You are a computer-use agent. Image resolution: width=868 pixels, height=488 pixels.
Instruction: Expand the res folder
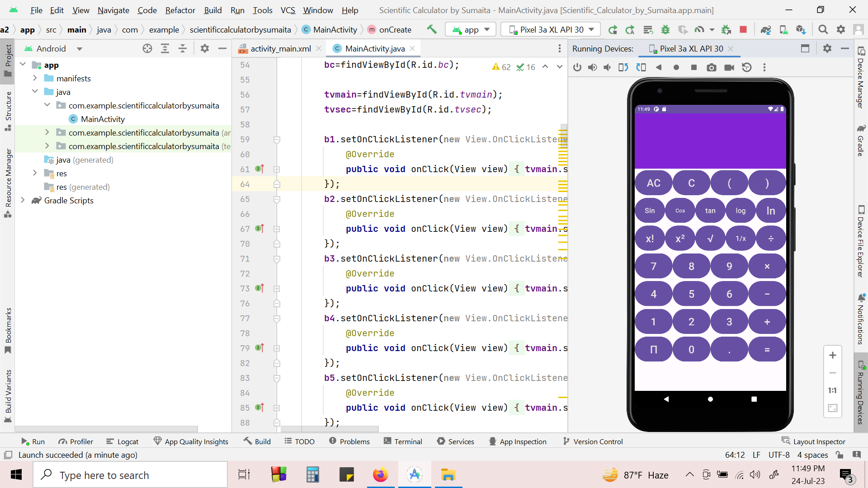point(35,173)
